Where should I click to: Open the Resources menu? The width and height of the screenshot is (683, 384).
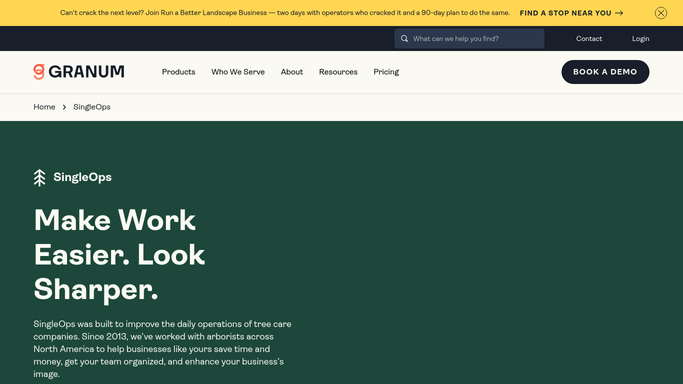pos(338,72)
